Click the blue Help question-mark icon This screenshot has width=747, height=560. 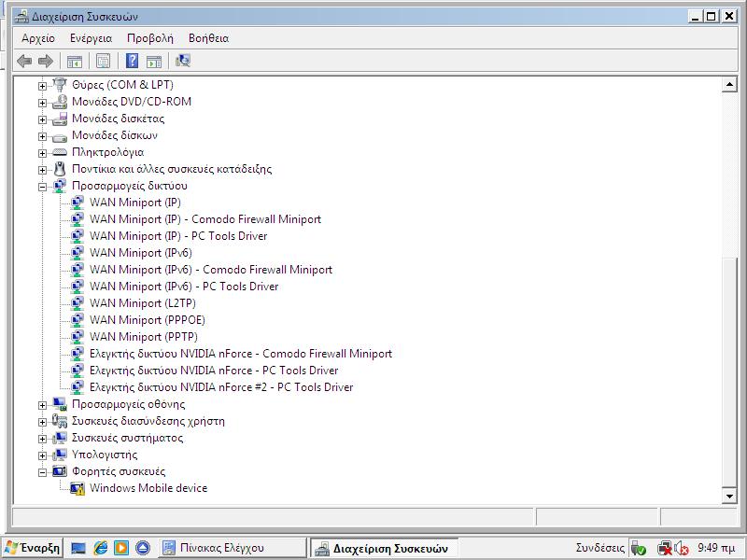click(132, 61)
